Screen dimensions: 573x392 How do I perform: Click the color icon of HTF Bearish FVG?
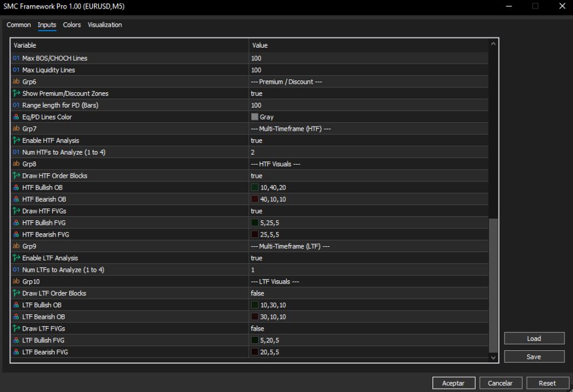(x=16, y=235)
